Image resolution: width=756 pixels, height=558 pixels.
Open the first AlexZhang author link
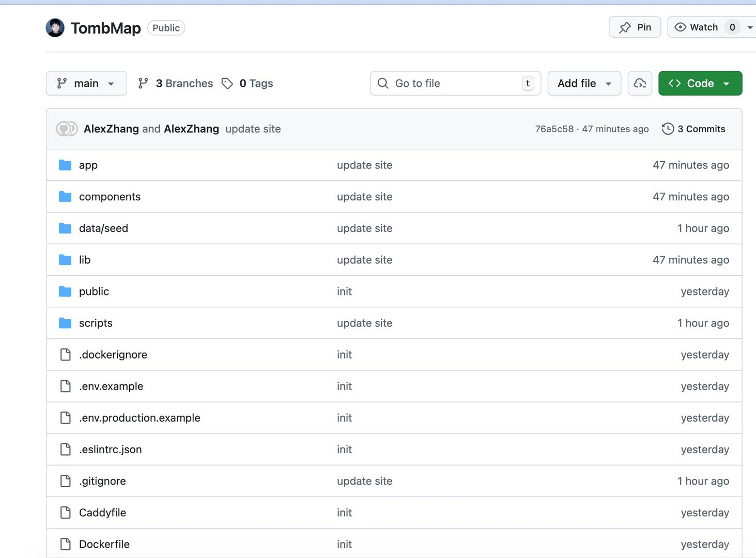coord(111,129)
